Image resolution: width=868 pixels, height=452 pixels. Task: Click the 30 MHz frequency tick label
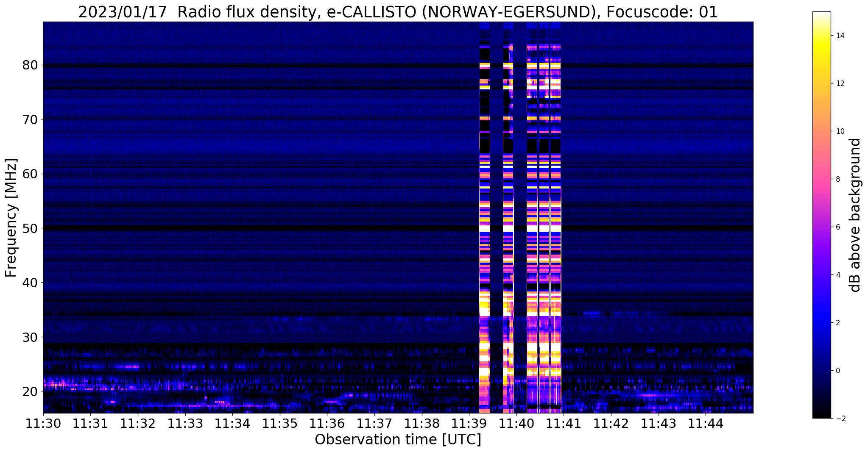coord(30,337)
